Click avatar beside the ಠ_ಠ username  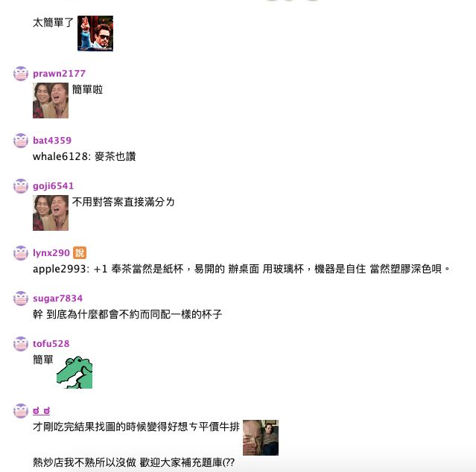(x=21, y=411)
